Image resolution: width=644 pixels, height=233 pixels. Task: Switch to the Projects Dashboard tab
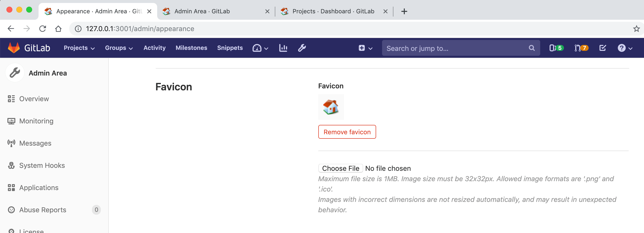pyautogui.click(x=333, y=11)
